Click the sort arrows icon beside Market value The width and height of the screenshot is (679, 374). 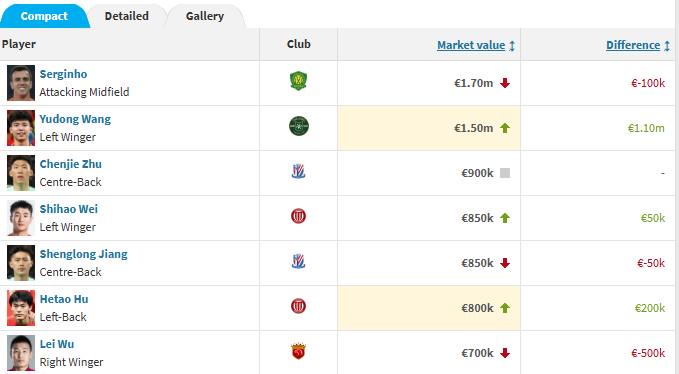[512, 45]
